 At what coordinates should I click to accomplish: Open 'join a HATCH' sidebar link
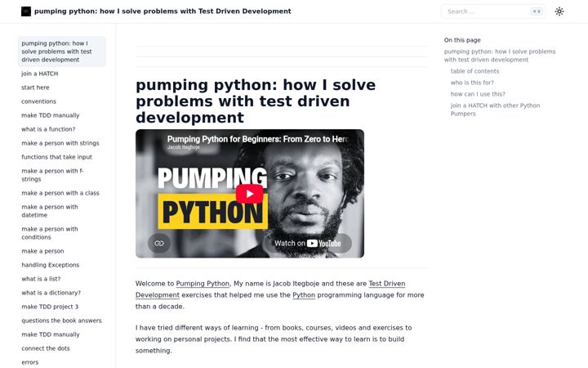point(40,74)
